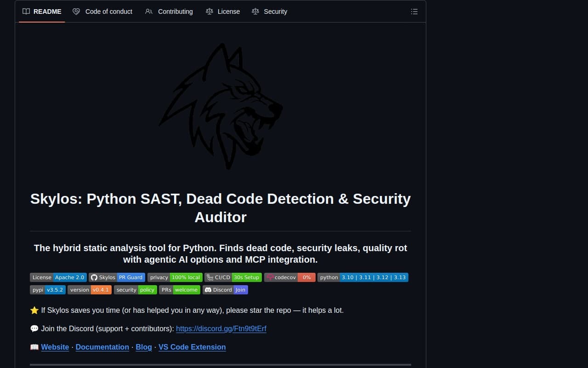Open the VS Code Extension link
The width and height of the screenshot is (588, 368).
click(192, 347)
